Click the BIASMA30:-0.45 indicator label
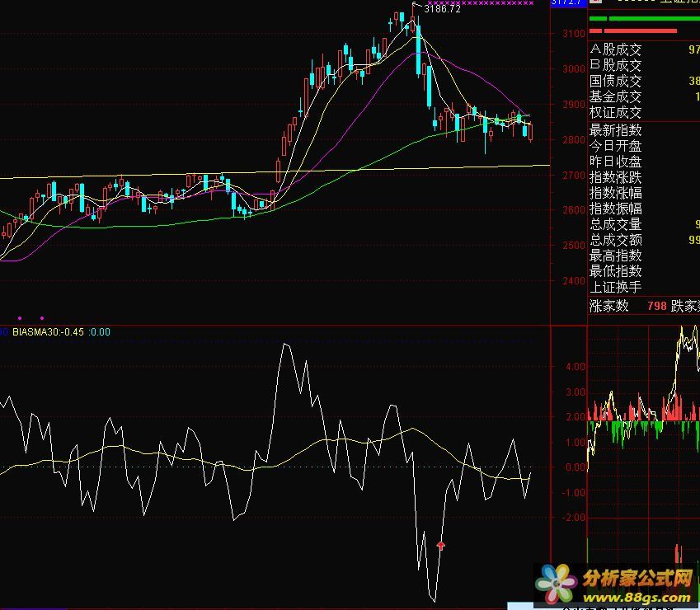Viewport: 700px width, 610px height. (x=48, y=332)
